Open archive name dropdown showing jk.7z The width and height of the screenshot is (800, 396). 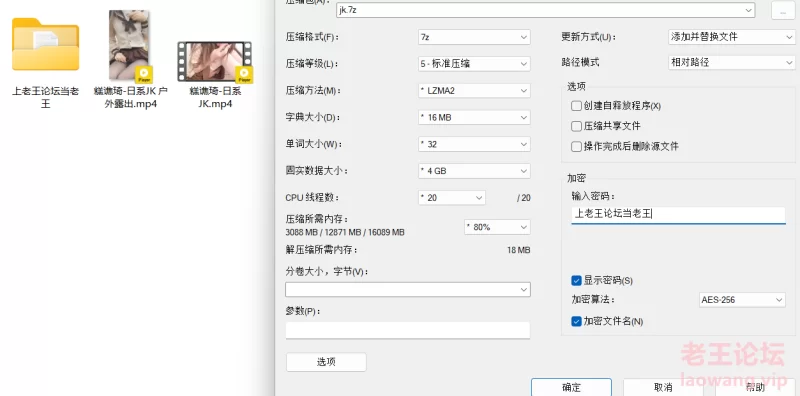pyautogui.click(x=545, y=10)
